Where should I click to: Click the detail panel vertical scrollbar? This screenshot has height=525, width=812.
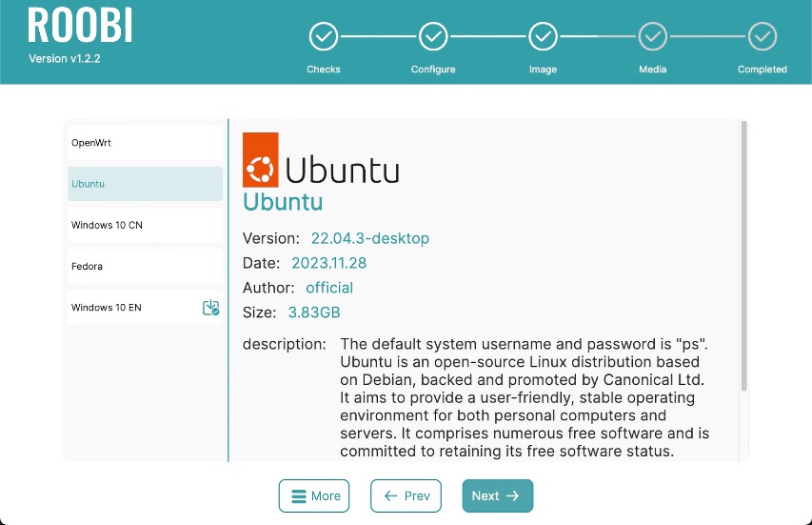tap(744, 255)
